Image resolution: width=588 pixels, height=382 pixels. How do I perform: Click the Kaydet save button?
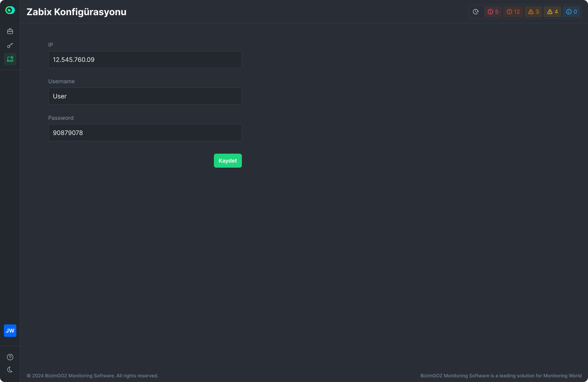click(228, 161)
